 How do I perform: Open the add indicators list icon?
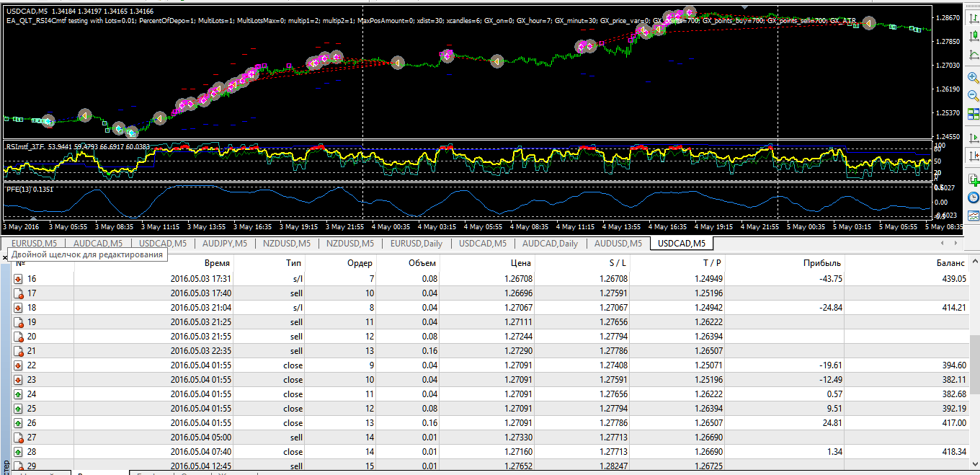tap(973, 180)
